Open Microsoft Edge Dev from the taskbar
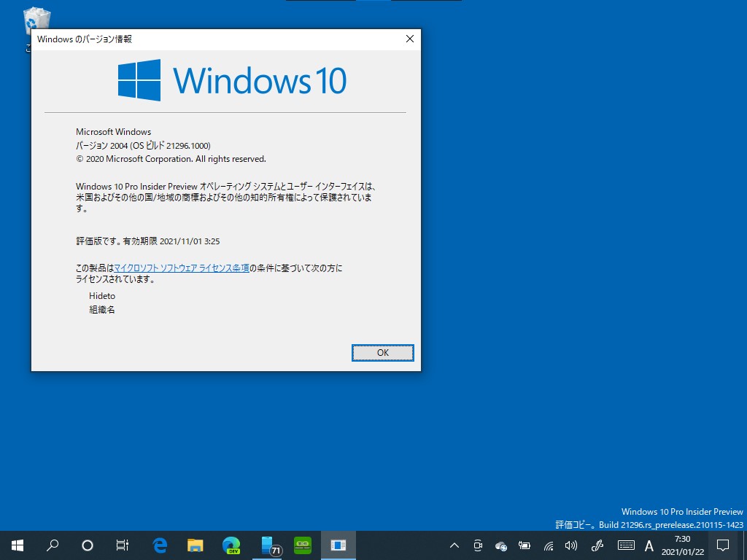This screenshot has width=747, height=560. (231, 545)
